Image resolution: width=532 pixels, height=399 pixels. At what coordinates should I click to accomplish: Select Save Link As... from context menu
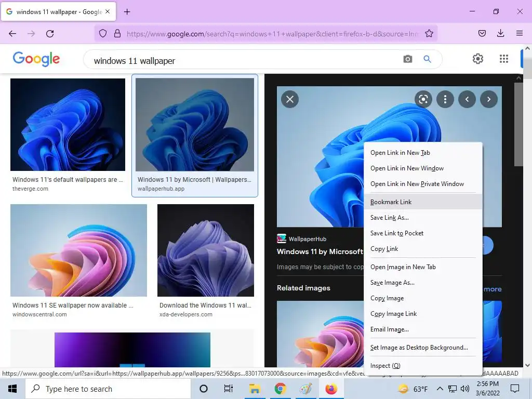tap(423, 218)
